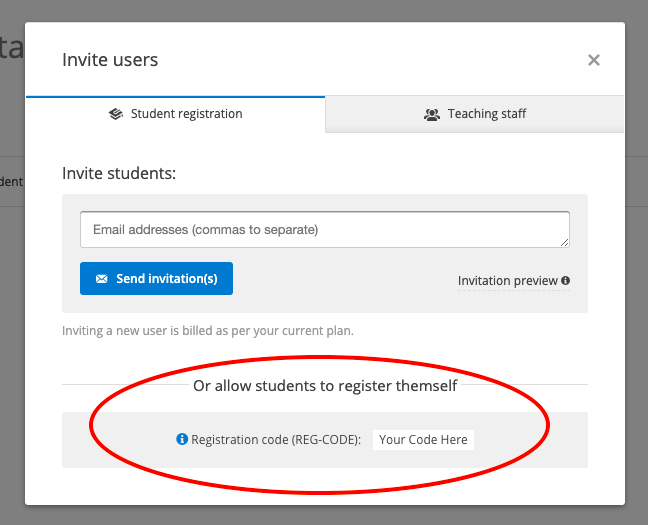Close the Invite users dialog

[594, 60]
